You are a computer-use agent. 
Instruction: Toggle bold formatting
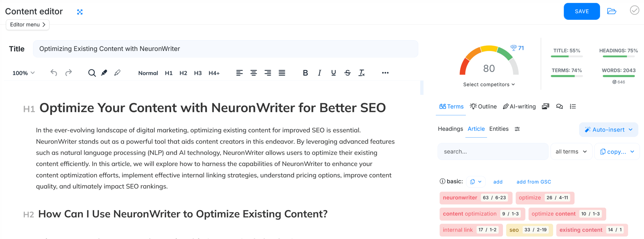pos(305,73)
